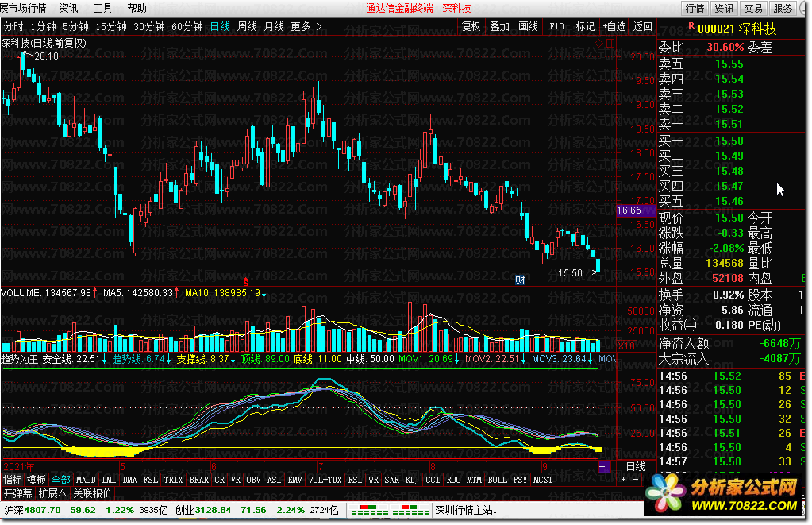Select the 30分钟 period tab
The width and height of the screenshot is (812, 525).
[x=149, y=26]
